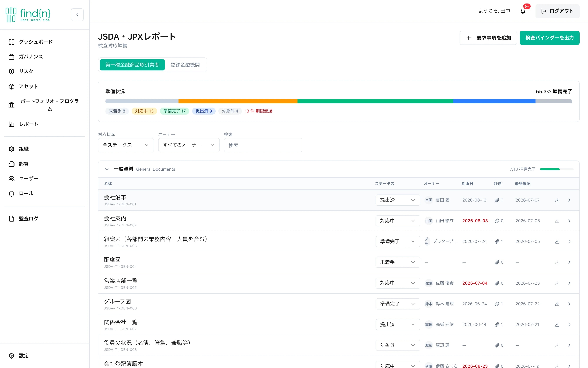Collapse the sidebar with the chevron button
The width and height of the screenshot is (588, 368).
tap(77, 15)
